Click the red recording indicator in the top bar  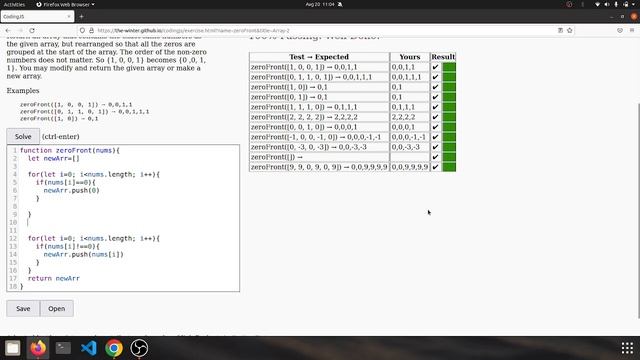point(569,4)
